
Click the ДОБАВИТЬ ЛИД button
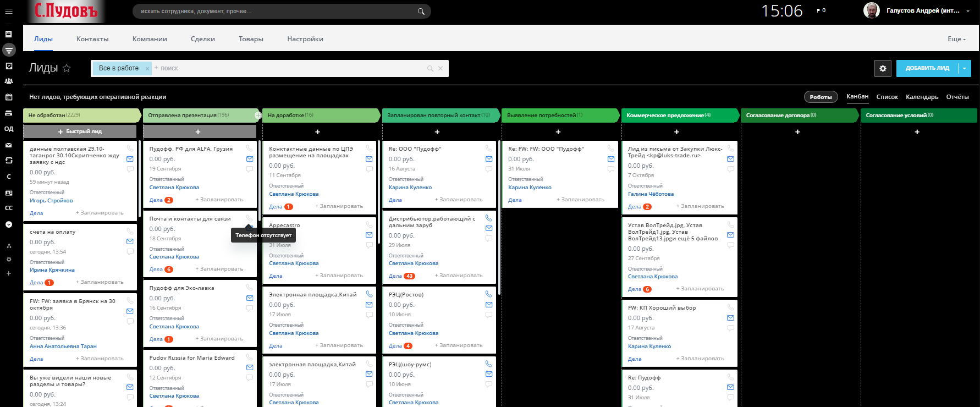click(927, 68)
